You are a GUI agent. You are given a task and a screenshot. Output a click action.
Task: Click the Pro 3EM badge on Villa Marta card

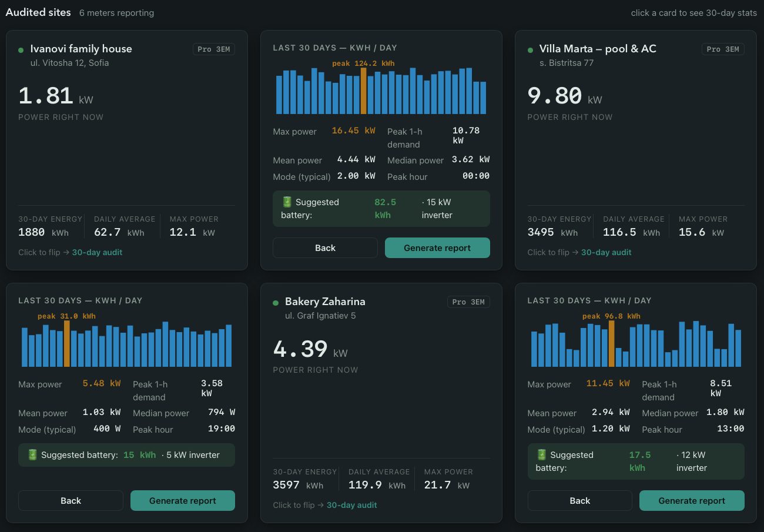(x=723, y=49)
